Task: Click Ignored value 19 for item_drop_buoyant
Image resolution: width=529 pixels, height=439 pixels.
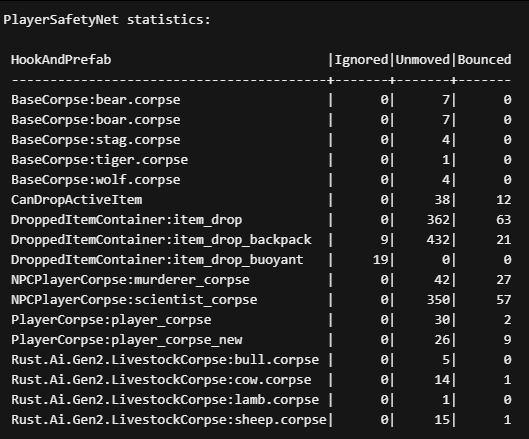Action: [x=381, y=260]
